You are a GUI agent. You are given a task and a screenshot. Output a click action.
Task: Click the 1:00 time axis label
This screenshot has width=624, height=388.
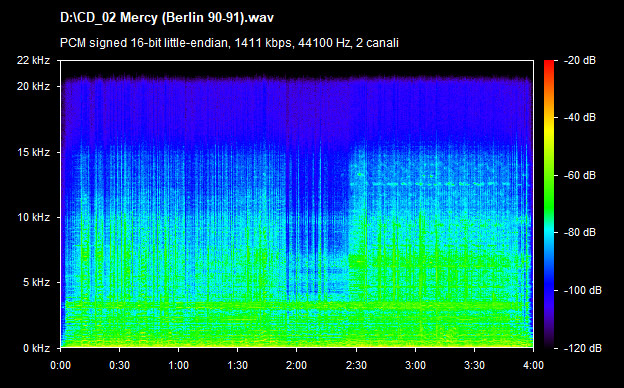pos(178,365)
